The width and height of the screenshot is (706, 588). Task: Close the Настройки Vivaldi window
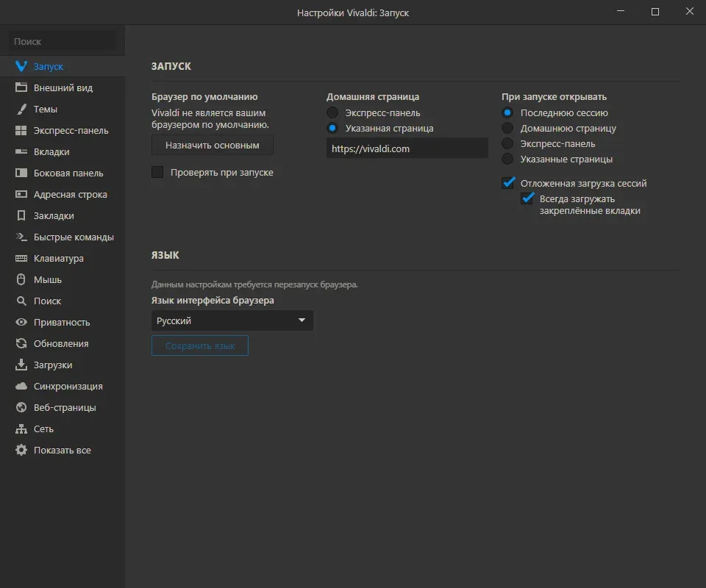tap(689, 12)
